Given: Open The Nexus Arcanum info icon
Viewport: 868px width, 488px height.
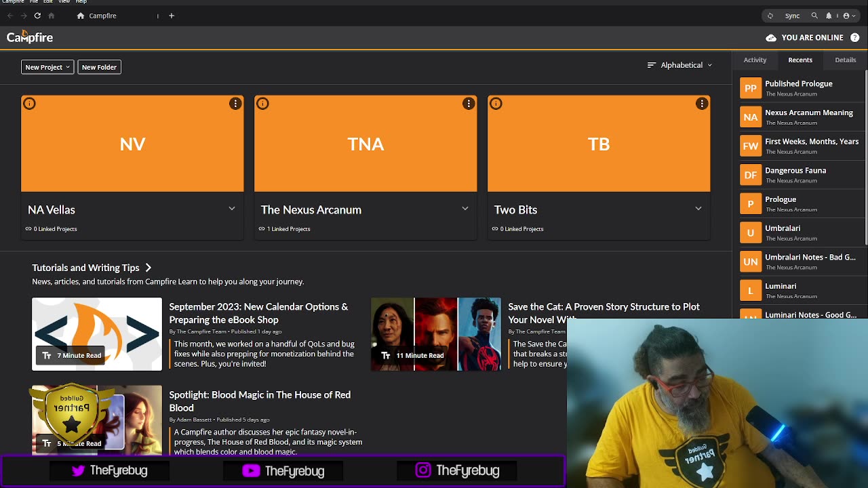Looking at the screenshot, I should coord(262,103).
